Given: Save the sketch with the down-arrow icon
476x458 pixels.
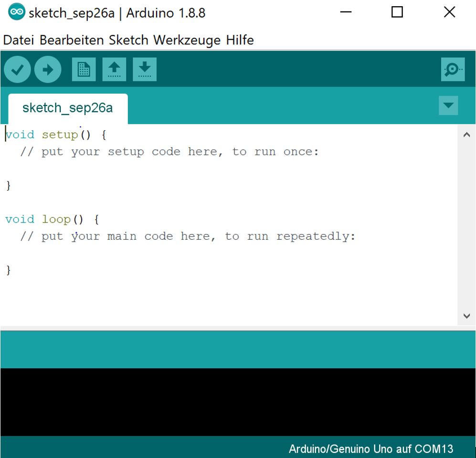Looking at the screenshot, I should 145,70.
